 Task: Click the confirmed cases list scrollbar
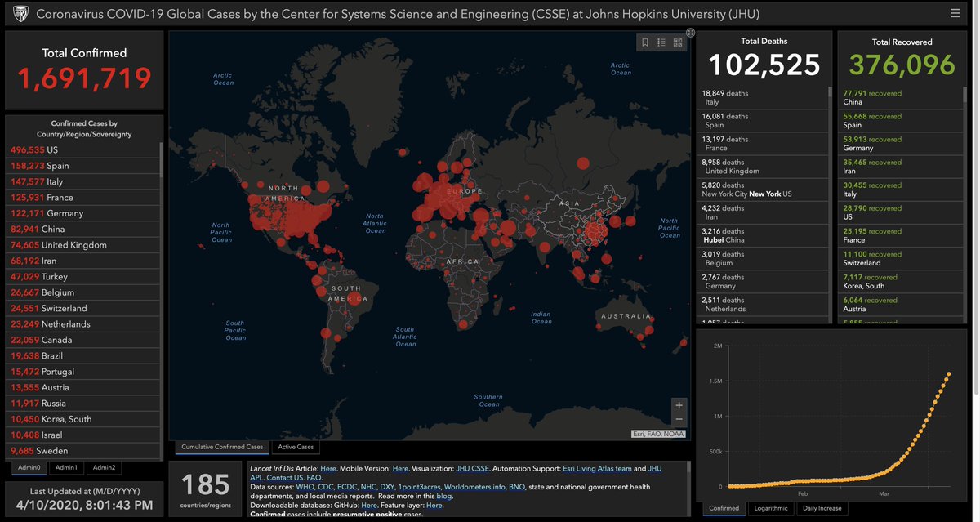161,160
